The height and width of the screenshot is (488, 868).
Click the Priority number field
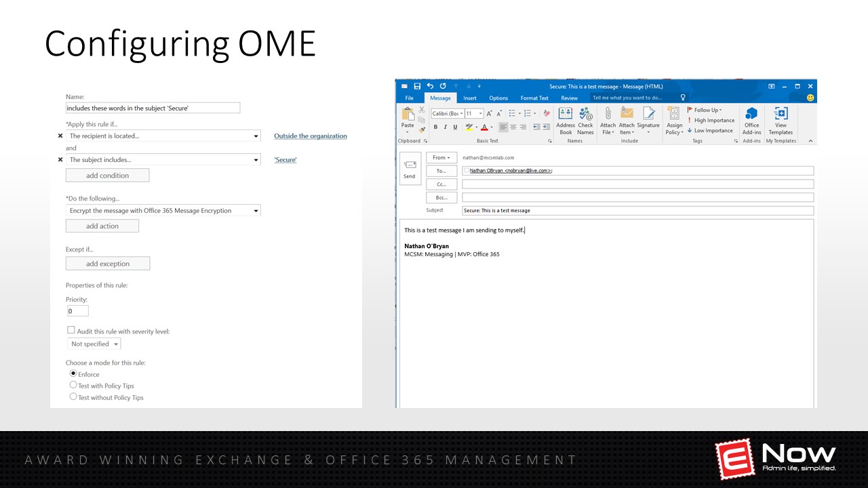pos(78,311)
